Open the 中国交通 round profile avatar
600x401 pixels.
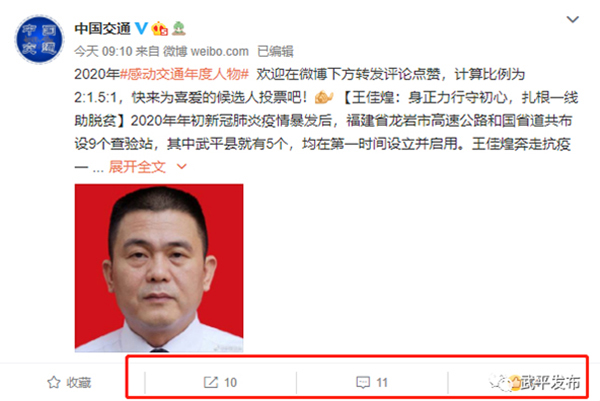39,39
